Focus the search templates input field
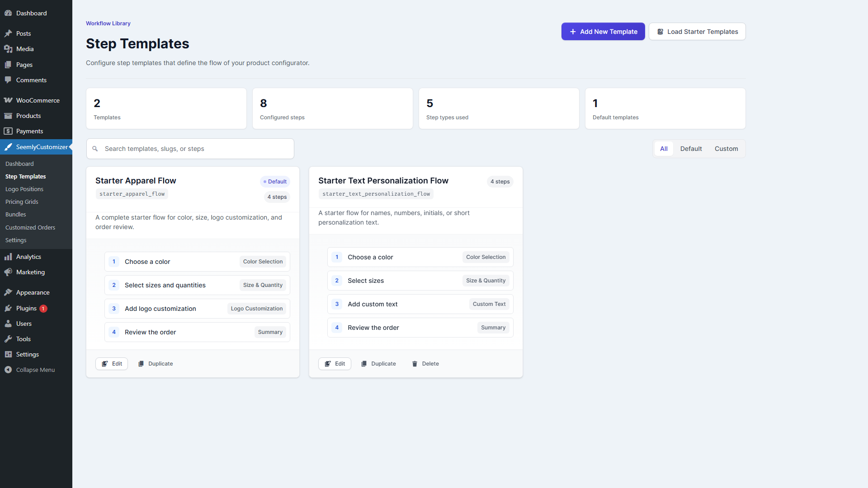 pyautogui.click(x=190, y=149)
